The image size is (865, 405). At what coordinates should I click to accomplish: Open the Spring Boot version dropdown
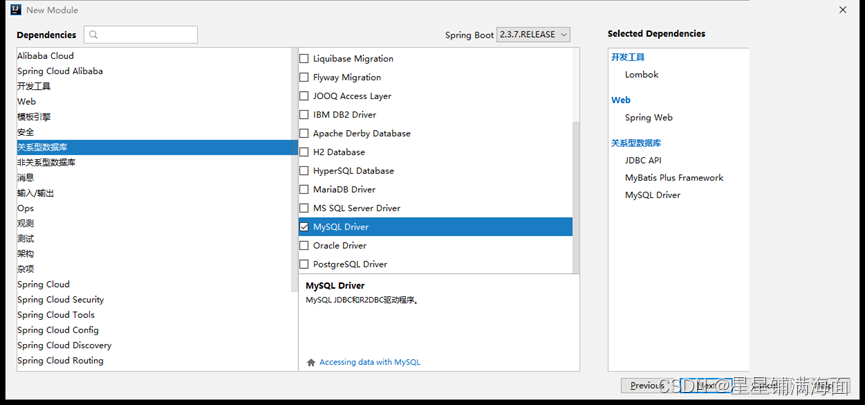534,35
